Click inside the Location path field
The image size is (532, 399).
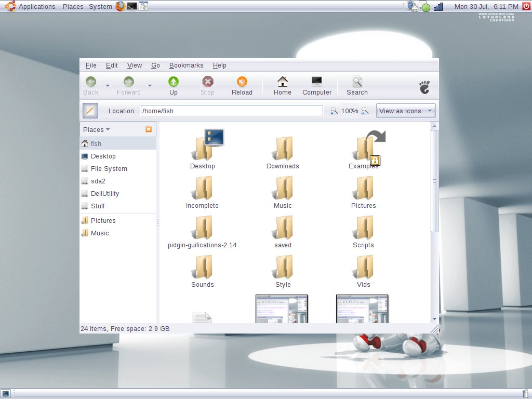(x=232, y=111)
